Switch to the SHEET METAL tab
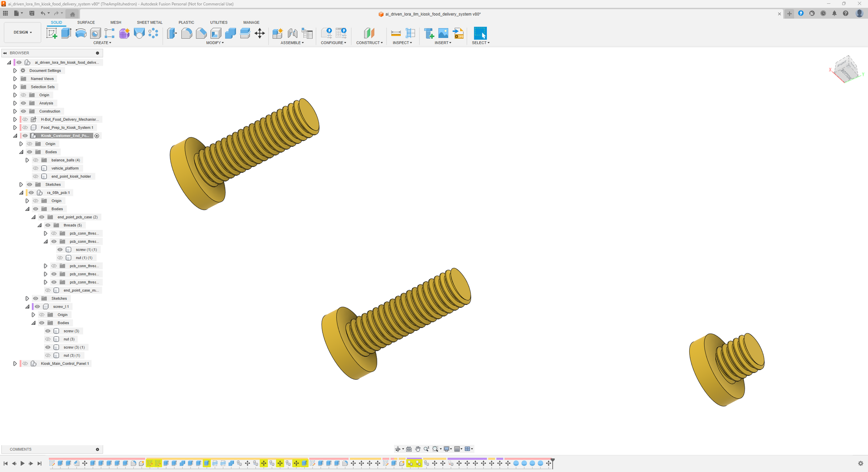868x472 pixels. pos(150,22)
